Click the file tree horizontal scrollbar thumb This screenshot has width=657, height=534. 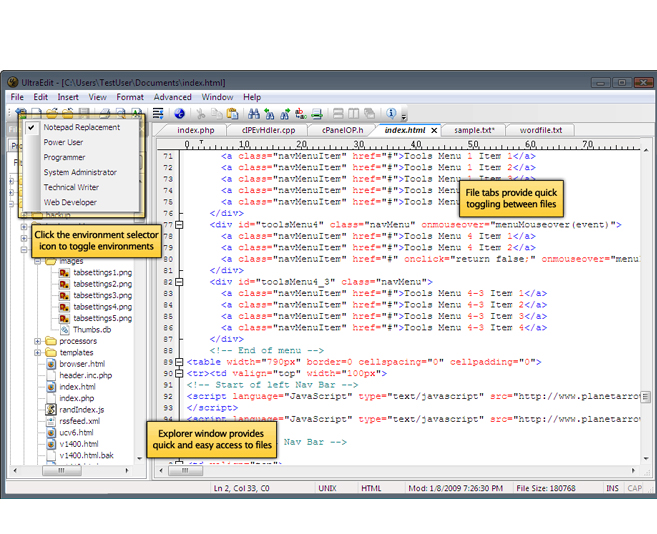(x=62, y=471)
